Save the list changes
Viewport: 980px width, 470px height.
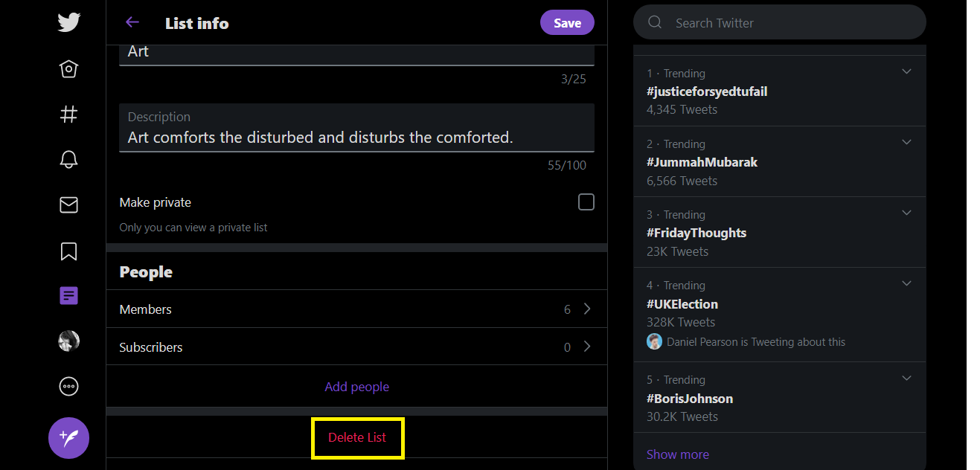click(x=567, y=22)
